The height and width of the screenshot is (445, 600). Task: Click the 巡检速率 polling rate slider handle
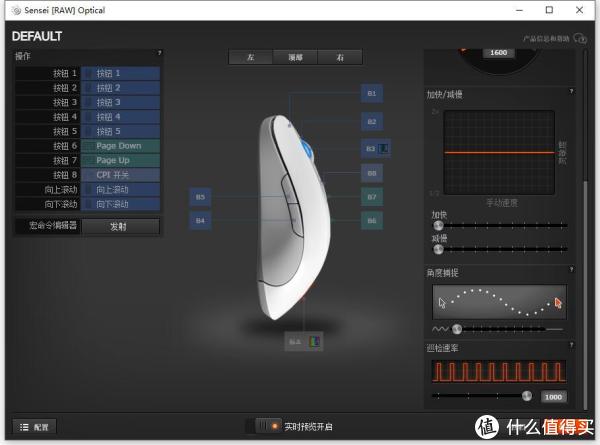[x=527, y=396]
